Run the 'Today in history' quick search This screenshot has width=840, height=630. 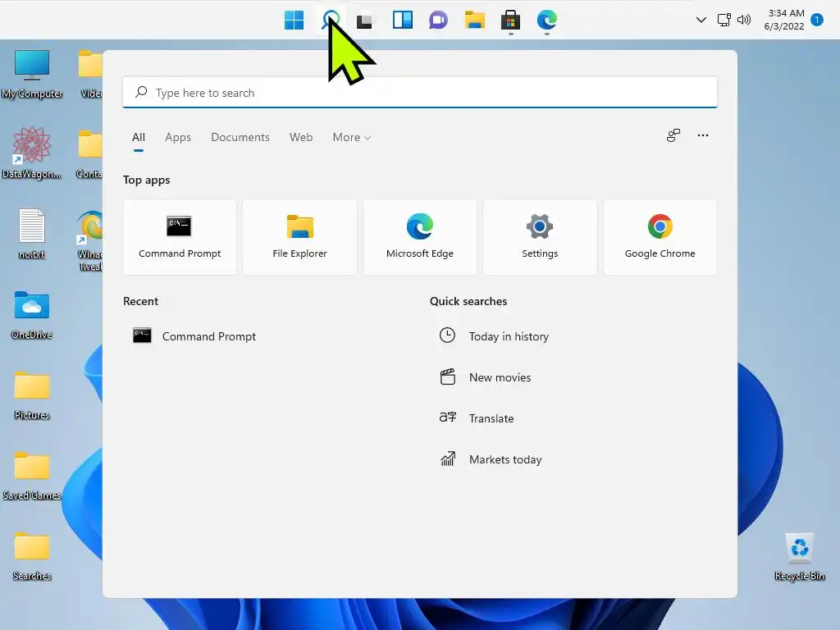click(494, 336)
